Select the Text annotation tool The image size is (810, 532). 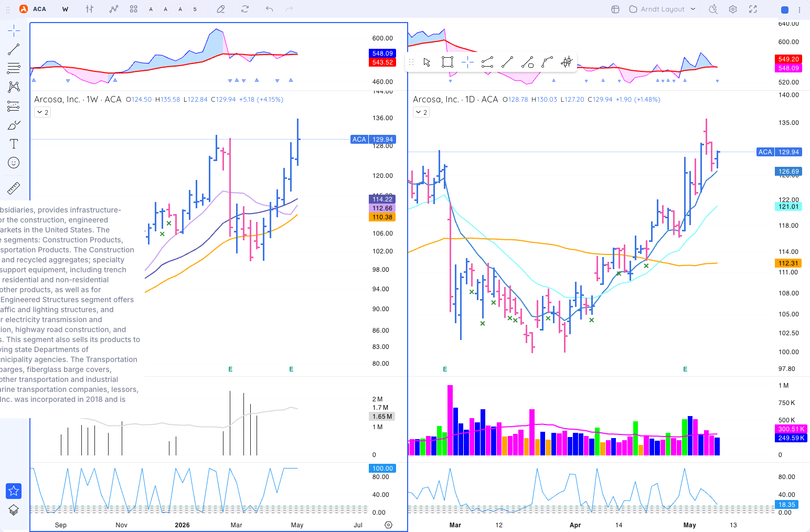coord(14,144)
